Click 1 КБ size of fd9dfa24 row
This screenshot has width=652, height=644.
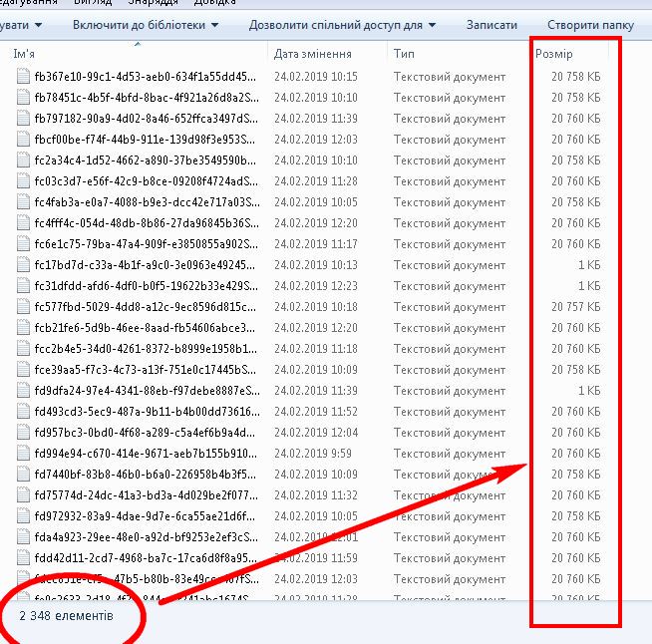coord(589,391)
